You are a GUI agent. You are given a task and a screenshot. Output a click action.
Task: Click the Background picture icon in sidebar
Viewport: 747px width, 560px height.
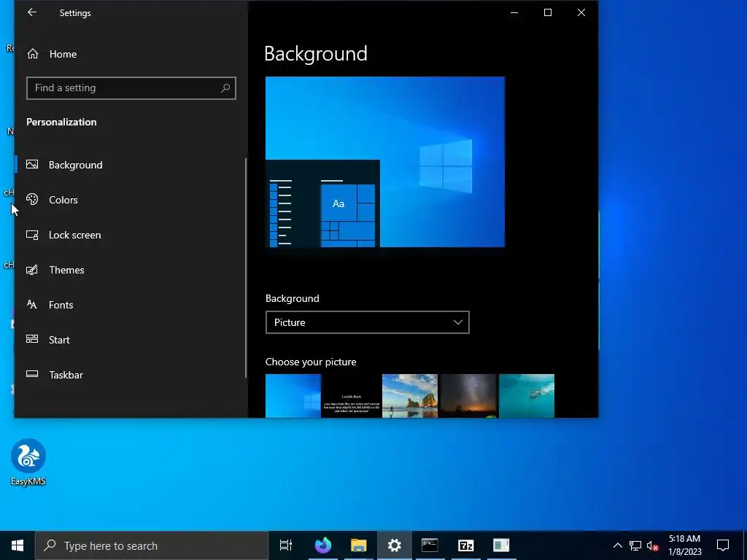32,164
